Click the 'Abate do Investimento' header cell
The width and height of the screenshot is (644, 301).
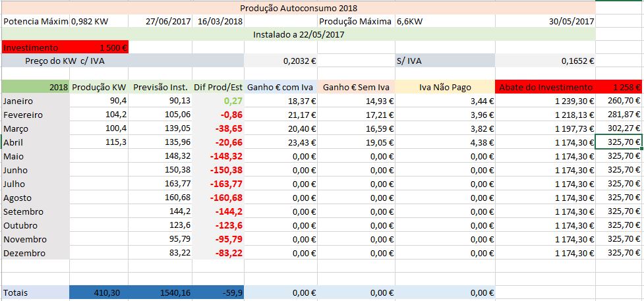pyautogui.click(x=545, y=87)
